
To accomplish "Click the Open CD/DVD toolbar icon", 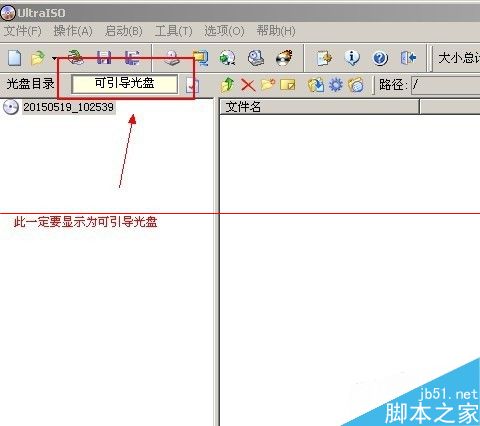I will (76, 57).
